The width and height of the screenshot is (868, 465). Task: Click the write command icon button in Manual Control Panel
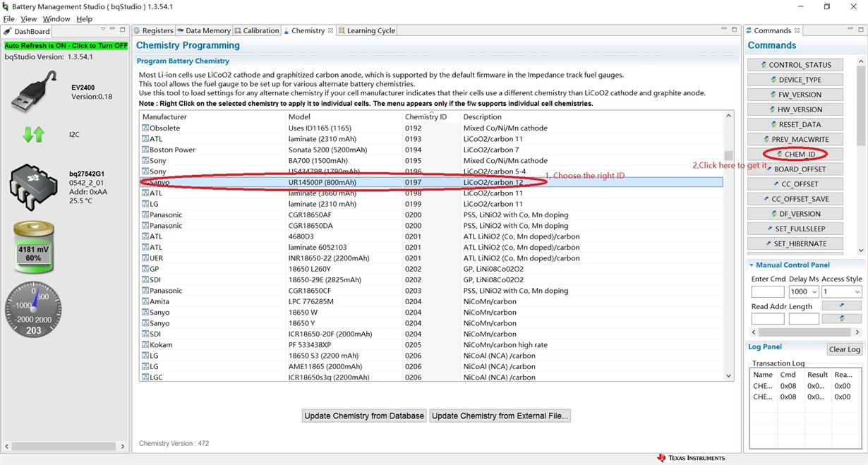(841, 306)
